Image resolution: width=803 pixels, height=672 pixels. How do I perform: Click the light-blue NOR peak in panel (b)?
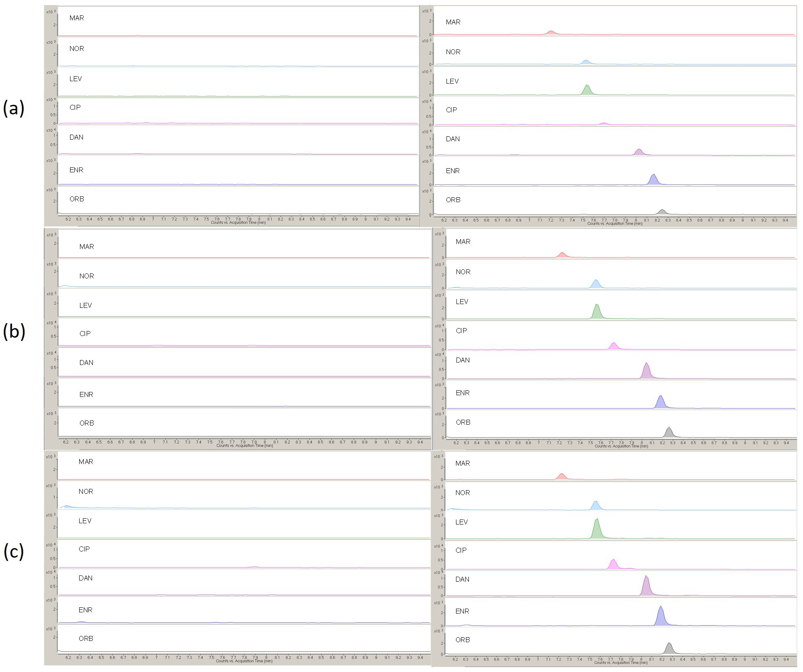point(596,284)
